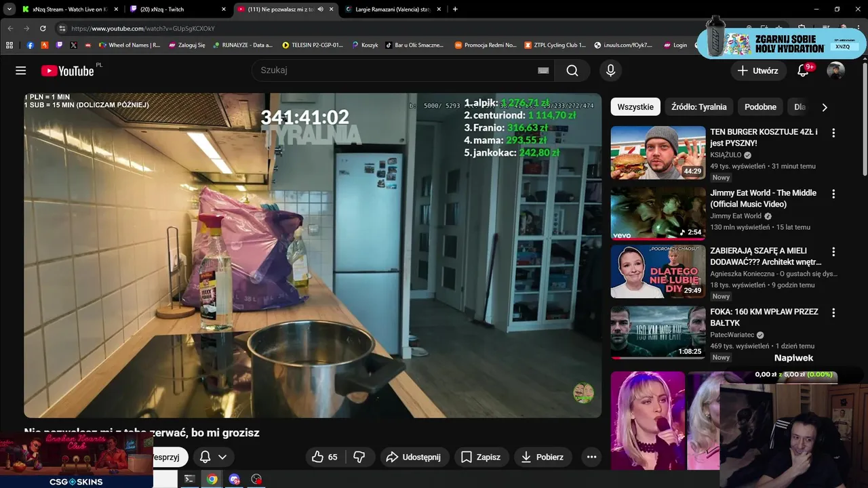Open the TEN BURGER KOSZTUJE 4ZŁ thumbnail
The height and width of the screenshot is (488, 868).
[x=658, y=152]
